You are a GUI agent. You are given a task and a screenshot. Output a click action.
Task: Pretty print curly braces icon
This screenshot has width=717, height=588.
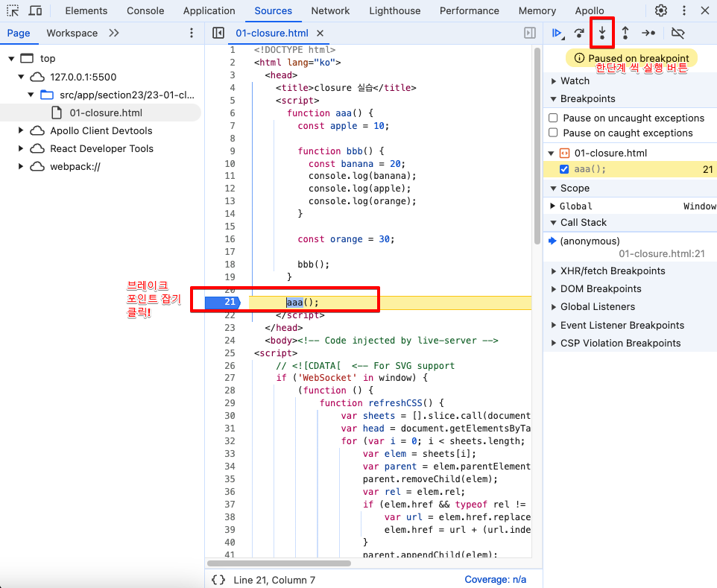point(218,580)
